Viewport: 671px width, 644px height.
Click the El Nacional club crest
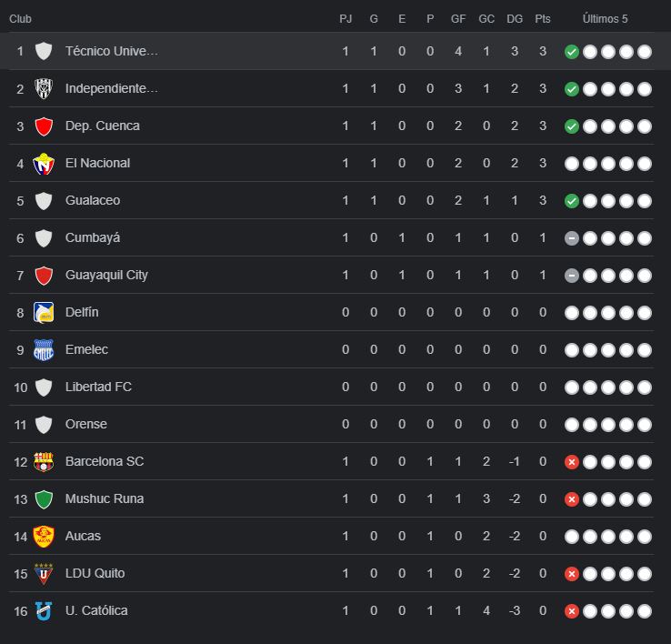pos(44,164)
